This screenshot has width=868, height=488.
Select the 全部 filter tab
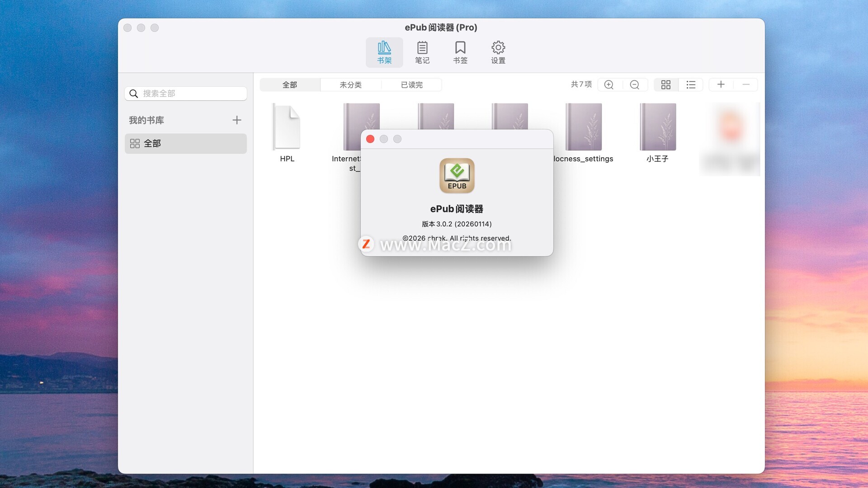[290, 84]
